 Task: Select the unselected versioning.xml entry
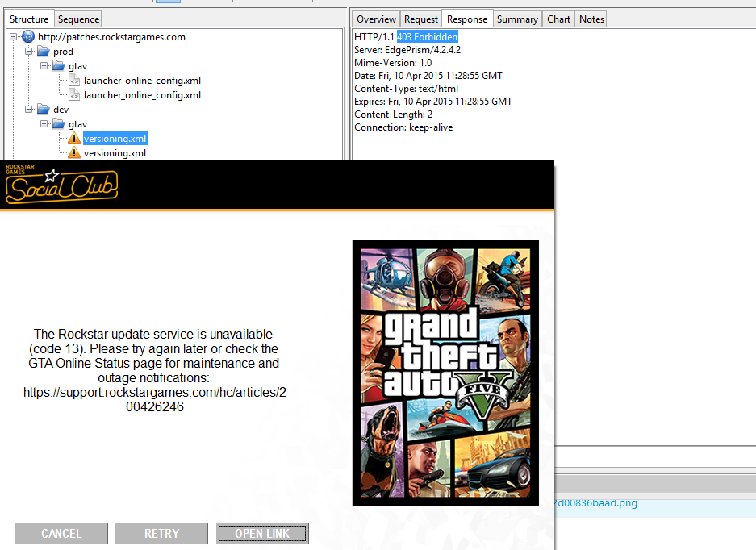tap(115, 153)
